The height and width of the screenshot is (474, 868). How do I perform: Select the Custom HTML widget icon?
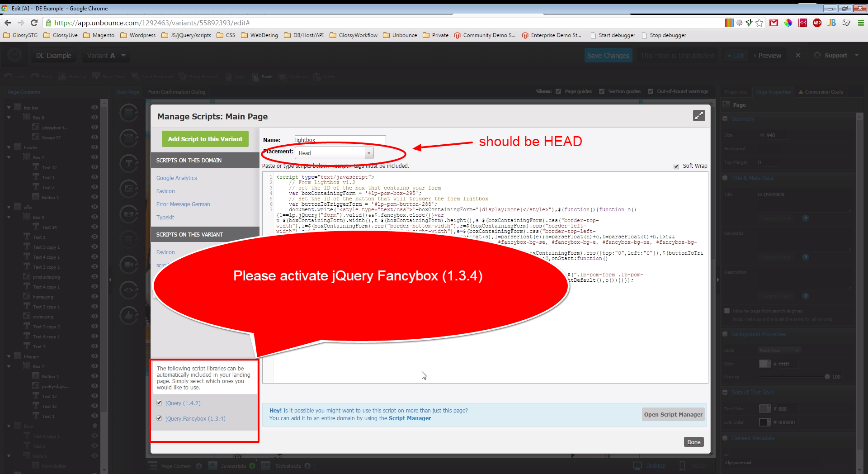click(129, 290)
